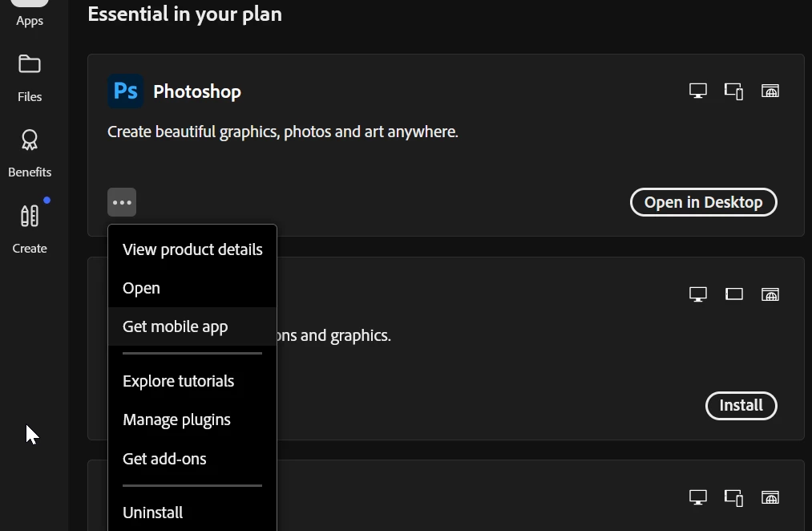Select Get mobile app menu option
This screenshot has height=531, width=812.
(x=176, y=326)
